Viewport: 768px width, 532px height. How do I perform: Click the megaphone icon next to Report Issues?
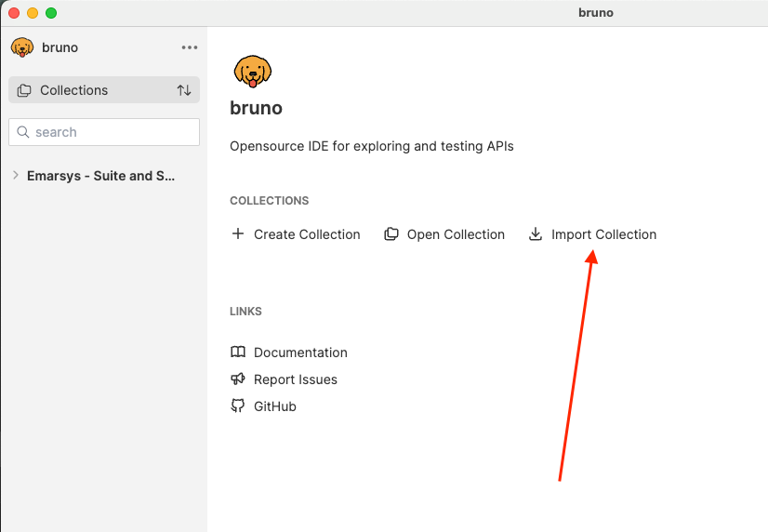(237, 379)
